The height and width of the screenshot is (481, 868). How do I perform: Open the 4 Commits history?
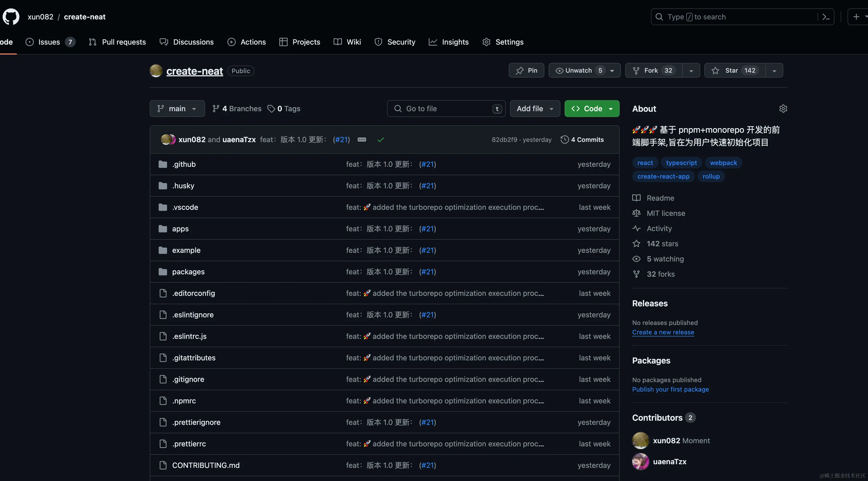coord(582,139)
